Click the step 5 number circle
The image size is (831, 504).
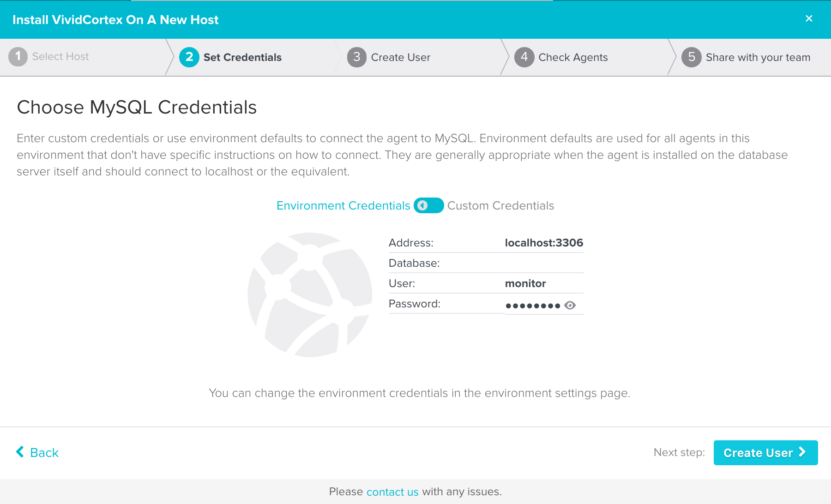691,57
